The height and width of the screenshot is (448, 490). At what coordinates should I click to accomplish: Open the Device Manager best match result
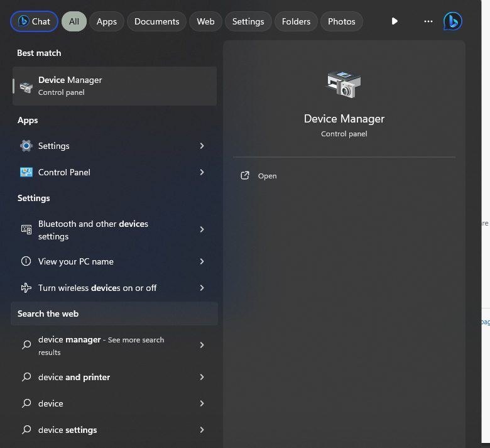[115, 86]
